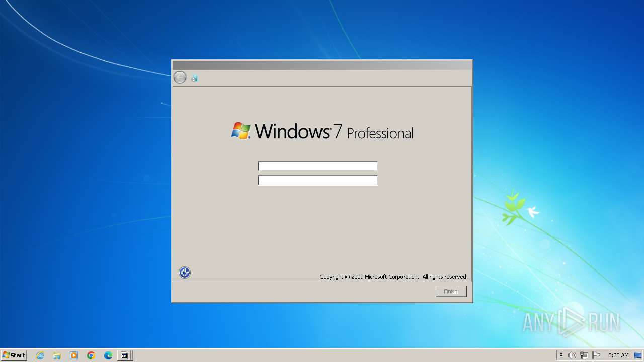644x362 pixels.
Task: Focus the second blank input field
Action: coord(317,180)
